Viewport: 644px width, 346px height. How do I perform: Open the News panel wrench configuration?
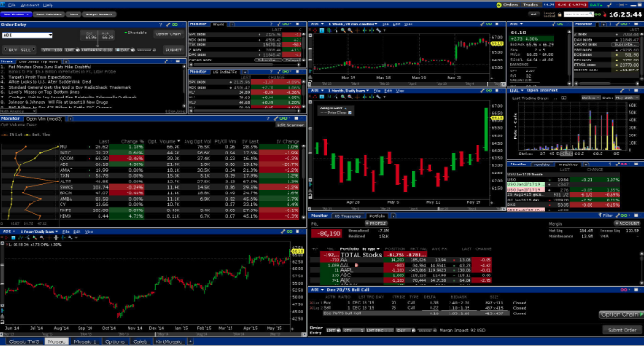click(x=166, y=61)
